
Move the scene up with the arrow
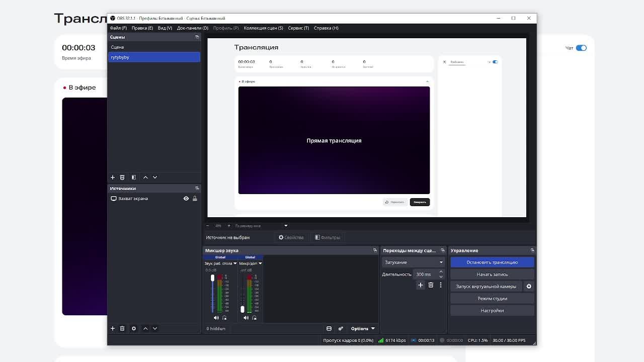pos(145,177)
